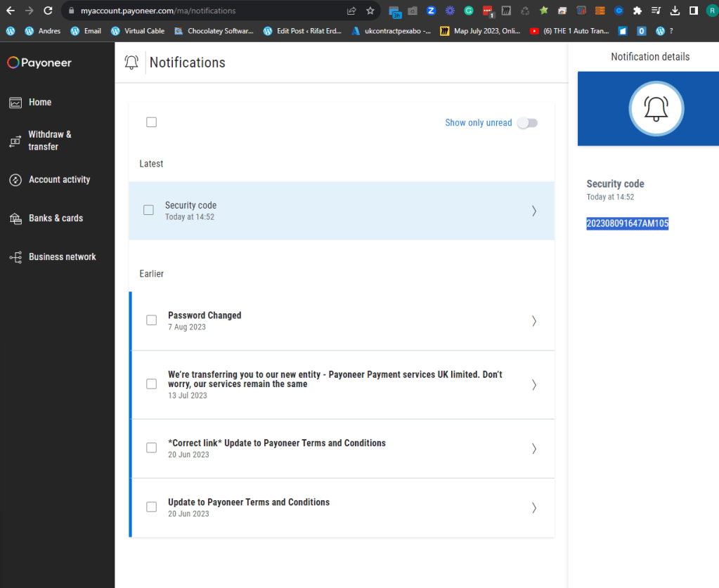
Task: Click the Business network sidebar icon
Action: [15, 257]
